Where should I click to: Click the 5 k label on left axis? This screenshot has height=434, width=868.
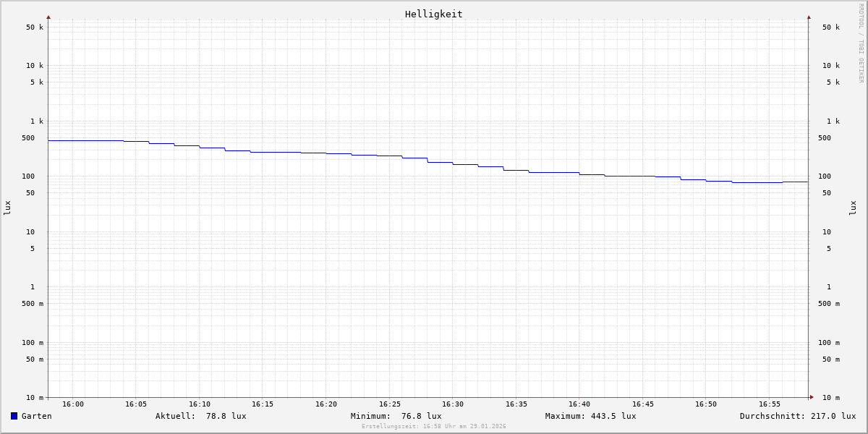[37, 82]
